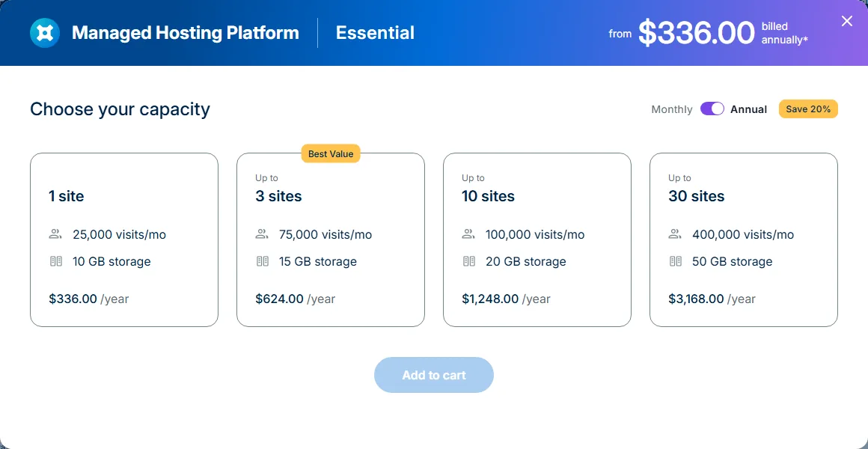Click the billed annually* note

point(784,33)
